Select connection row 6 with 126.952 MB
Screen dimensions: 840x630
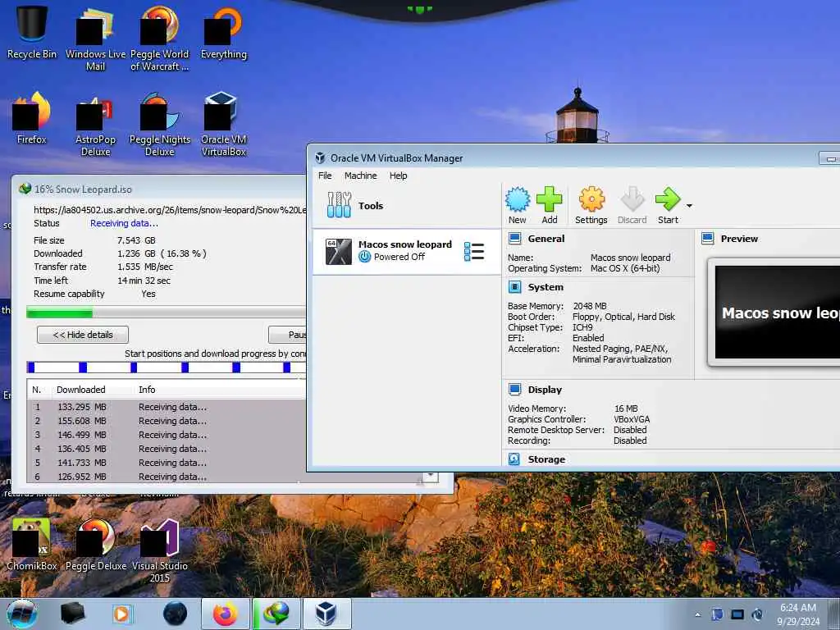click(167, 477)
